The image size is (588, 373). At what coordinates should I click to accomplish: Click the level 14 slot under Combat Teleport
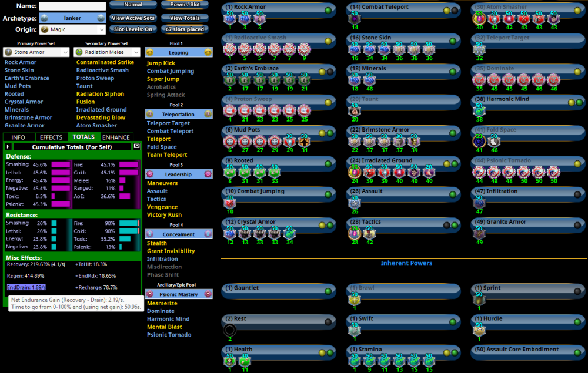point(355,19)
